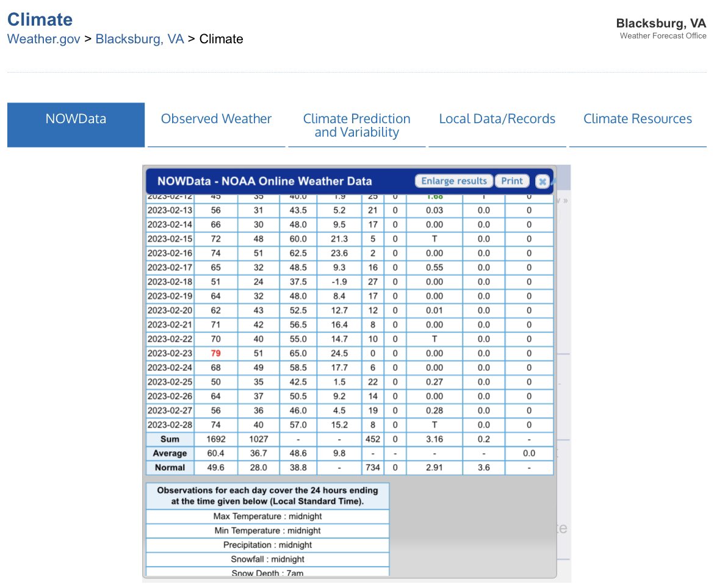714x588 pixels.
Task: Select the 2023-02-26 date cell
Action: [170, 396]
